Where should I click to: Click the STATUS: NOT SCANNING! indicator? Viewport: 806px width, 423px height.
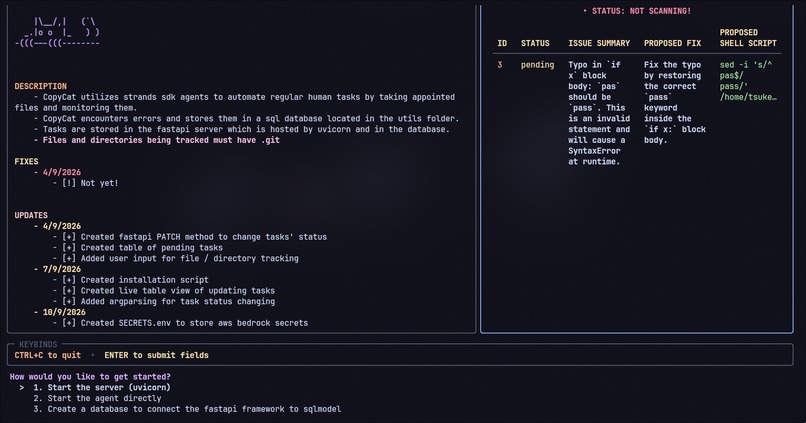click(x=637, y=11)
